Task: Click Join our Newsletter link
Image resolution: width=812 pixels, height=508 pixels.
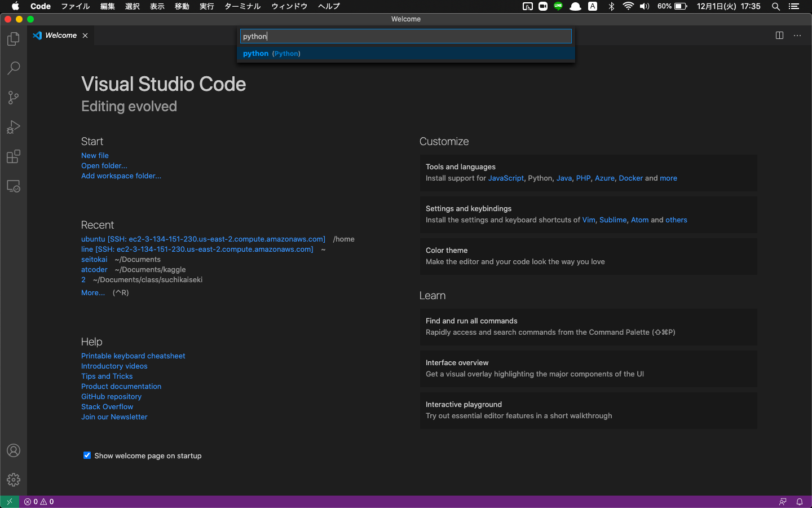Action: point(114,417)
